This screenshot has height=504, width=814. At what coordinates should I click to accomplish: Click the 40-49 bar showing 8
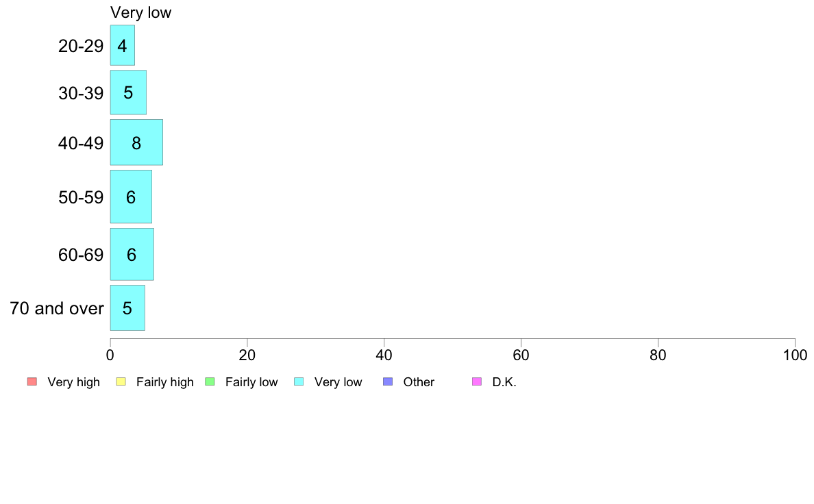(x=136, y=142)
